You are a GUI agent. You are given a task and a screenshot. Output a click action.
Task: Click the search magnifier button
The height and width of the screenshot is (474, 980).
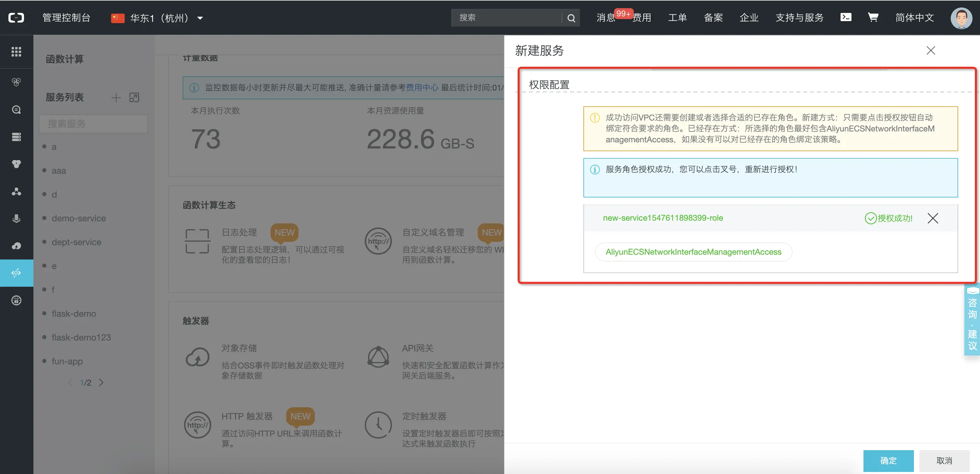(571, 18)
